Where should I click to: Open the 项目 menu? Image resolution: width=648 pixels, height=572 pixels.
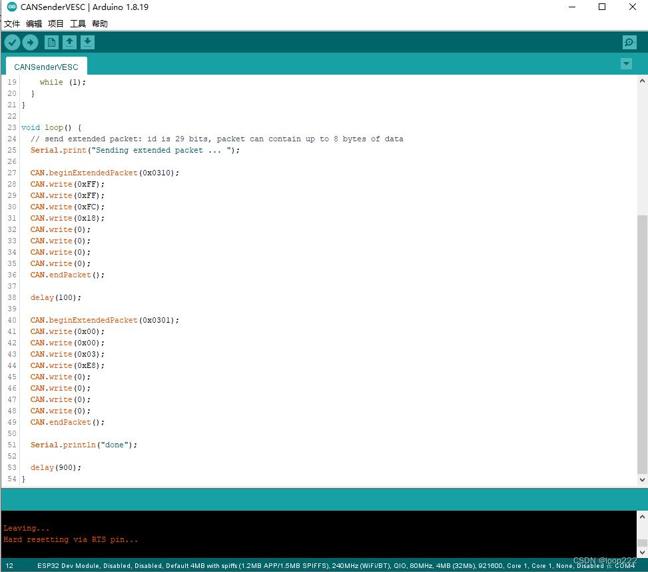tap(56, 24)
